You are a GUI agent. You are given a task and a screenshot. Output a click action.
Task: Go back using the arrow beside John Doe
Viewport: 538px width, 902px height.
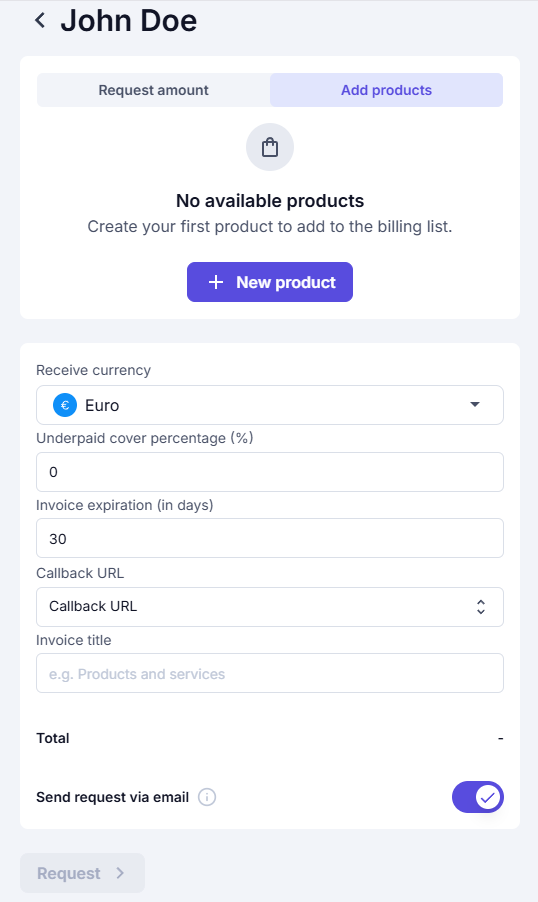click(40, 21)
